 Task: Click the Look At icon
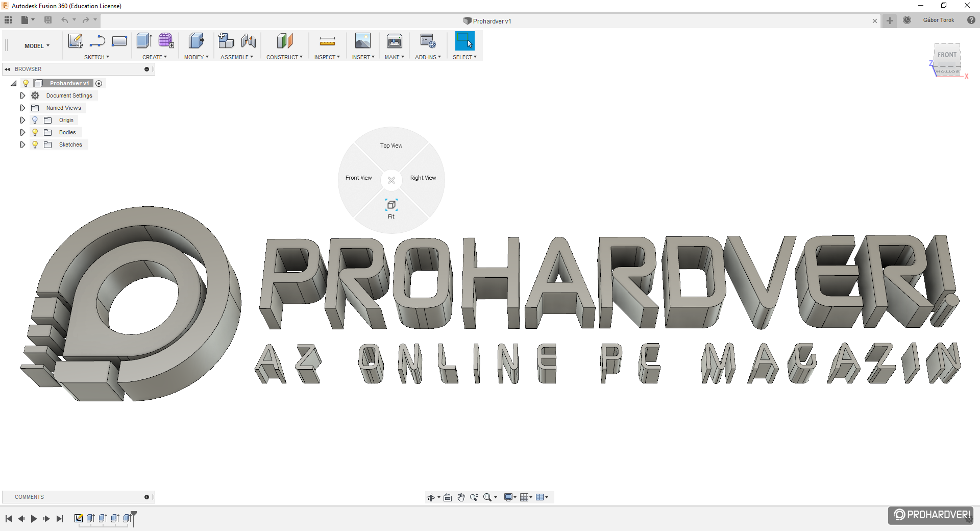tap(448, 497)
